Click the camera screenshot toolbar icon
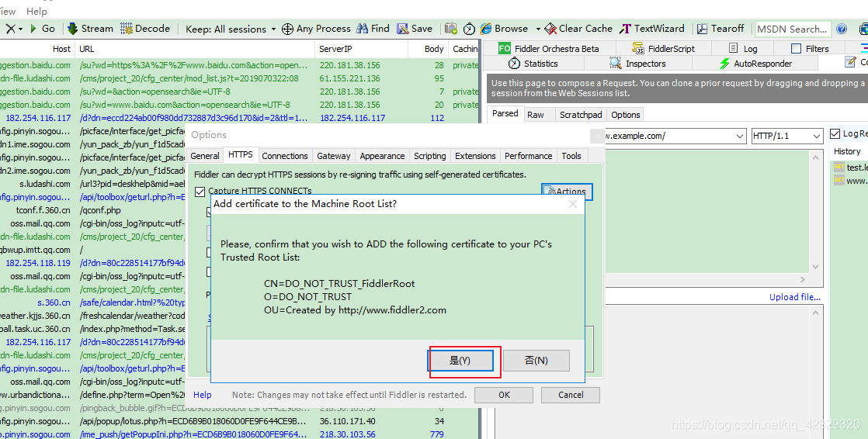The width and height of the screenshot is (868, 439). point(451,29)
